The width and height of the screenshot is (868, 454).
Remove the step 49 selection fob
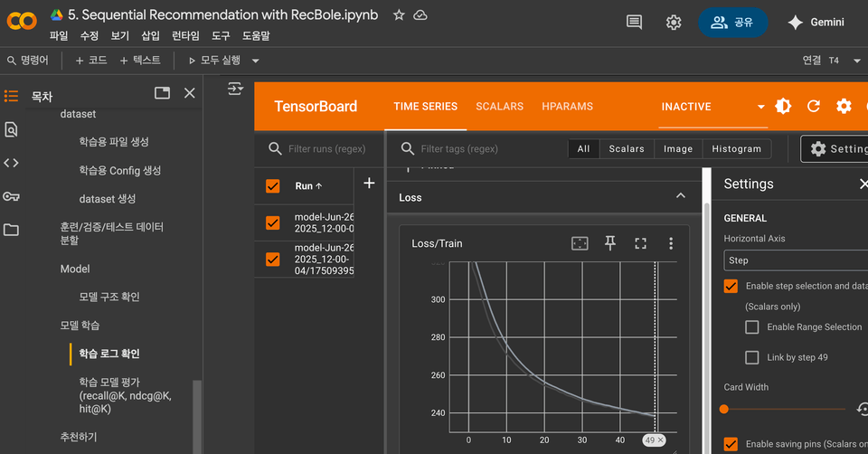coord(660,440)
